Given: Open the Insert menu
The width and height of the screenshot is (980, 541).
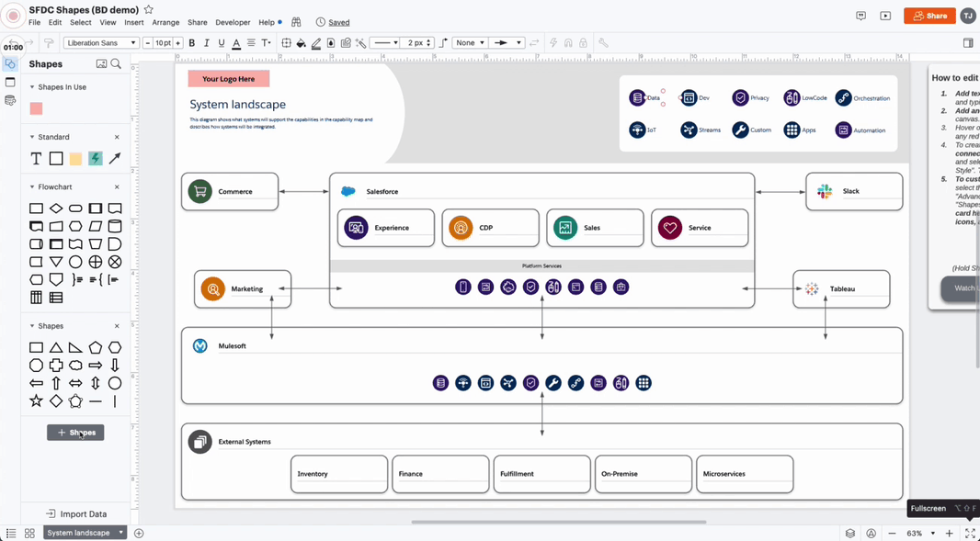Looking at the screenshot, I should click(133, 22).
